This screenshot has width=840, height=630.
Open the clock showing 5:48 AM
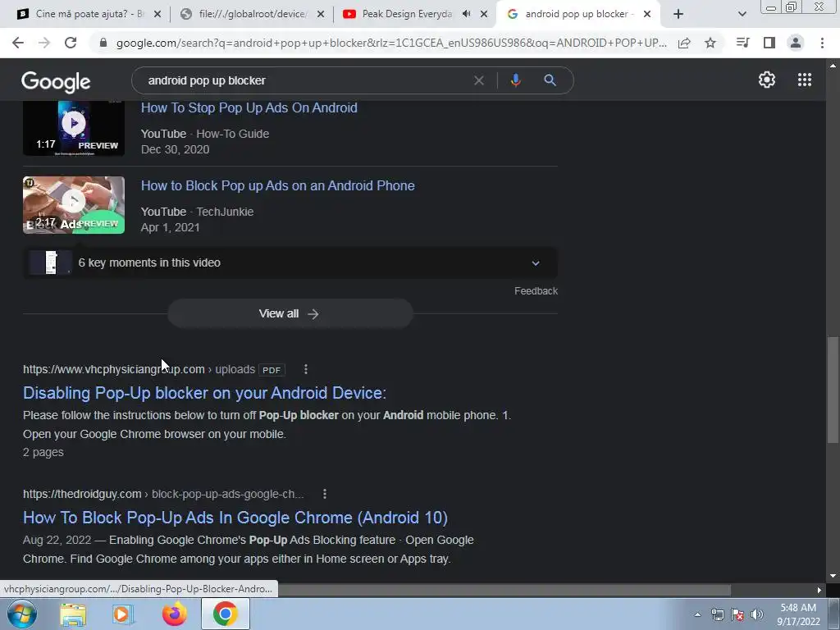point(798,614)
